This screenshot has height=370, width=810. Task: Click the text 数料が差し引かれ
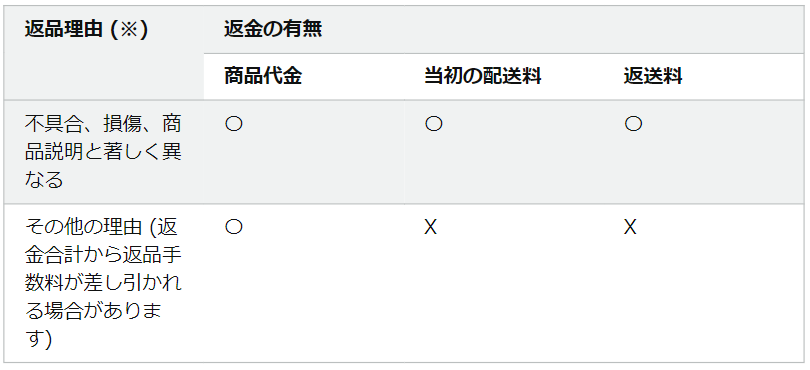[x=103, y=283]
